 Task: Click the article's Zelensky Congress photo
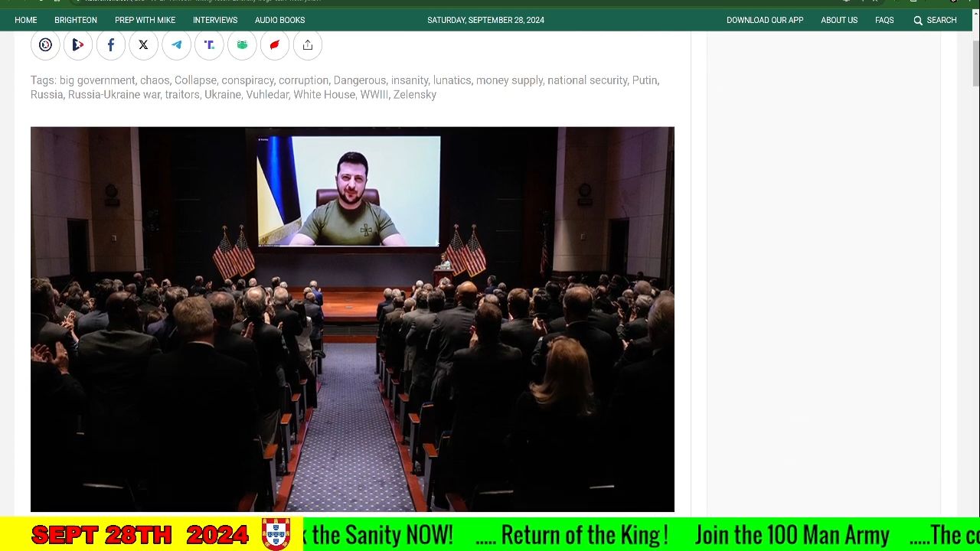point(352,319)
